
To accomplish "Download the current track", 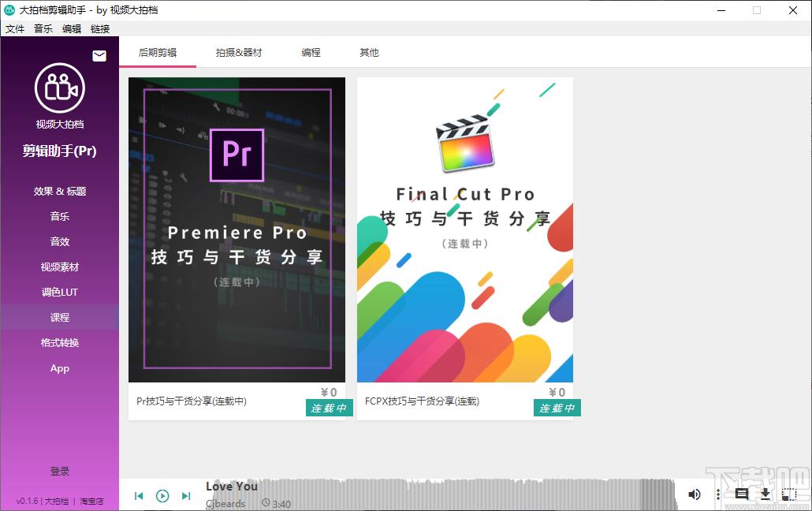I will (765, 494).
